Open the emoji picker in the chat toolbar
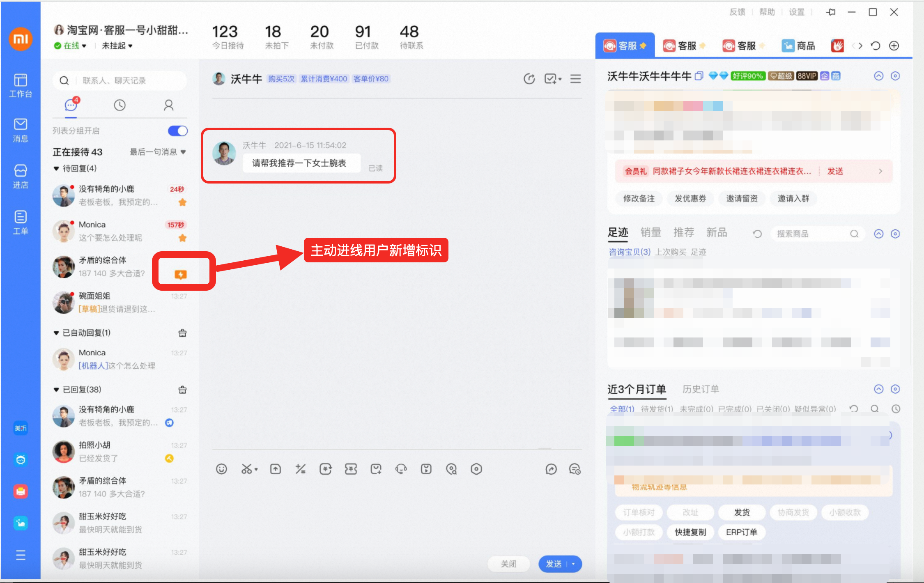The width and height of the screenshot is (924, 583). (222, 469)
